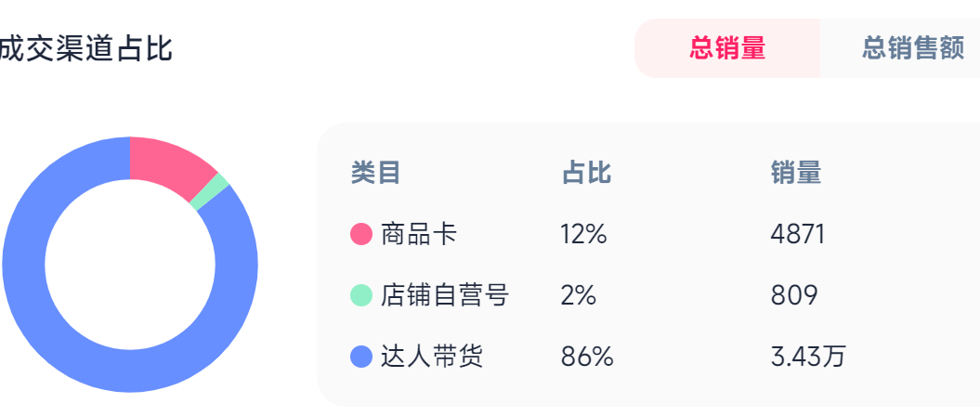The width and height of the screenshot is (980, 416).
Task: Click the 4871 sales figure
Action: [797, 235]
